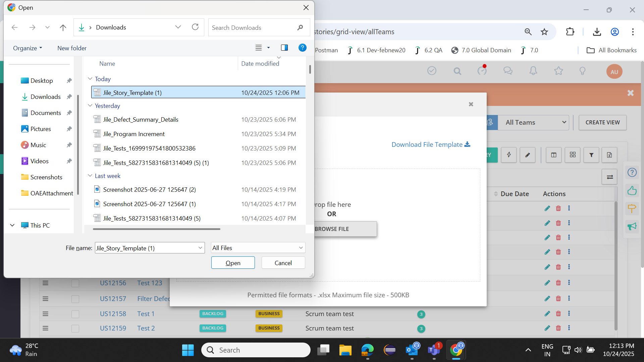Check the US12158 row checkbox
644x362 pixels.
(75, 314)
